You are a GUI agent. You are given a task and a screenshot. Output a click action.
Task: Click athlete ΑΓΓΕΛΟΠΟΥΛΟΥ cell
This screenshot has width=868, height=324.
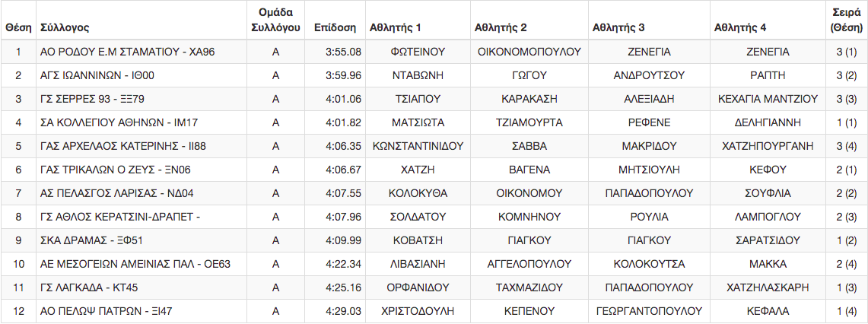(529, 264)
